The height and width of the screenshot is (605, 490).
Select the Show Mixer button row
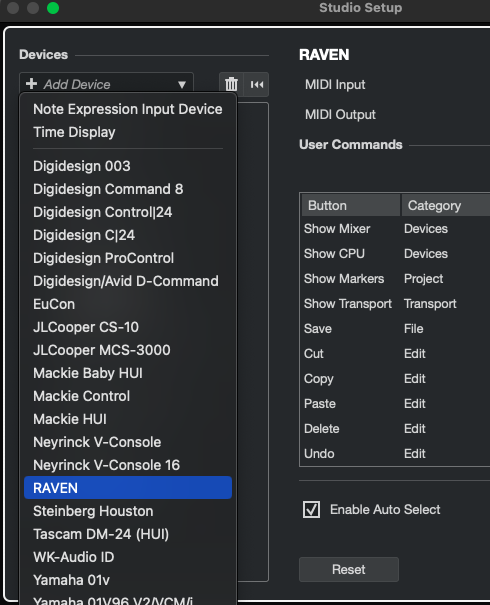tap(395, 229)
